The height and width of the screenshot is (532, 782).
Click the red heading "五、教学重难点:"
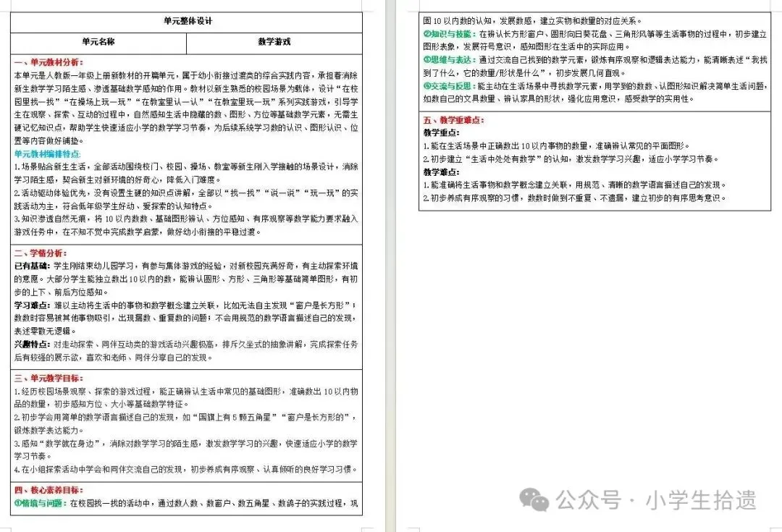[454, 120]
